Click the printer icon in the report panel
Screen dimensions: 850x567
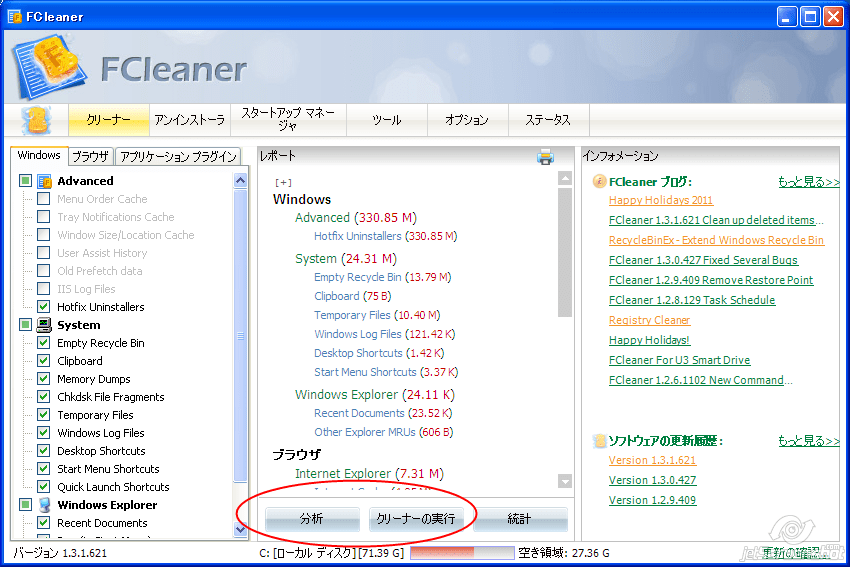pos(545,156)
